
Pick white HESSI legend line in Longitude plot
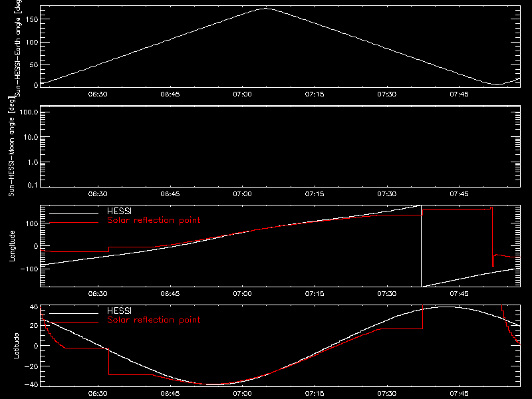(74, 213)
